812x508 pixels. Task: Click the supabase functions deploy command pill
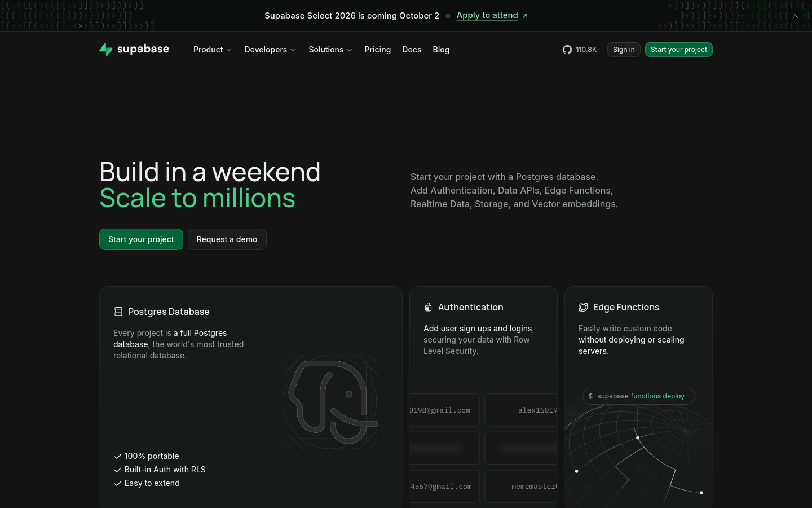pos(639,396)
